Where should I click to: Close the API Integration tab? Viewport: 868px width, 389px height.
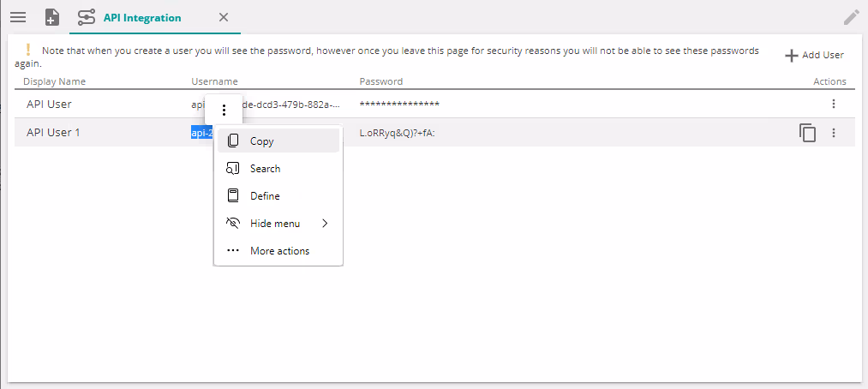tap(224, 17)
